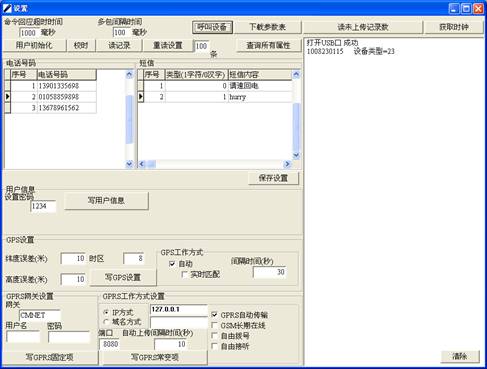Click the 网关 field showing CMNET
Screen dimensions: 487x369
[x=40, y=315]
